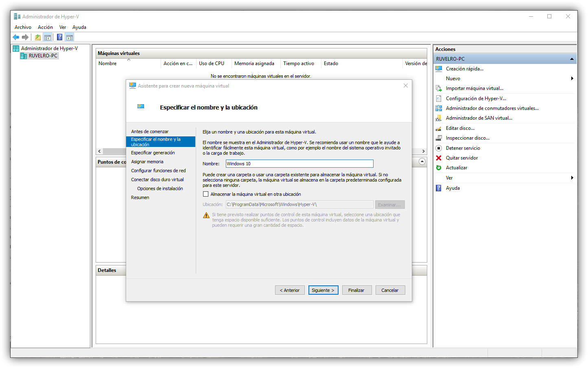This screenshot has width=588, height=368.
Task: Click the Estado column header
Action: tap(361, 64)
